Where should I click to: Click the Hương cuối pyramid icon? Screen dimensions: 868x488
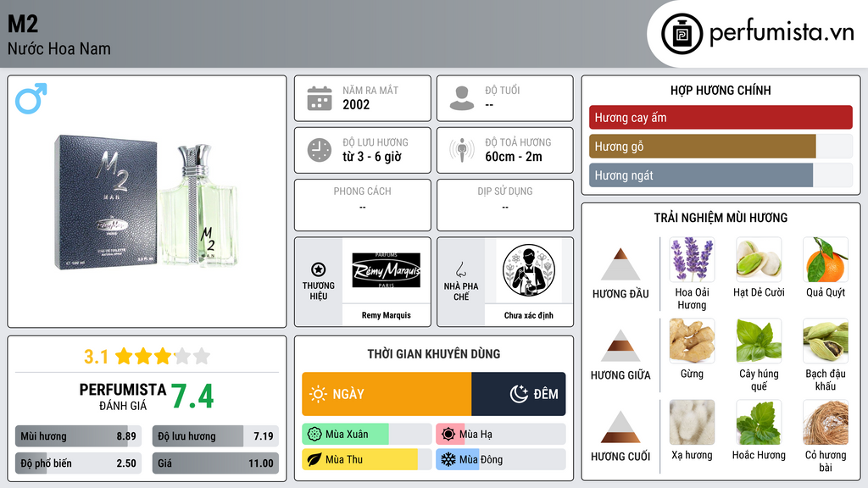[620, 427]
